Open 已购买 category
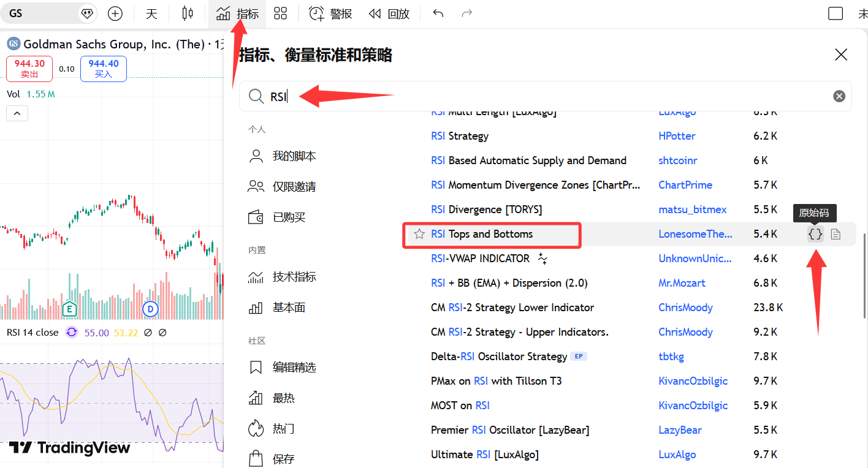868x468 pixels. click(277, 217)
